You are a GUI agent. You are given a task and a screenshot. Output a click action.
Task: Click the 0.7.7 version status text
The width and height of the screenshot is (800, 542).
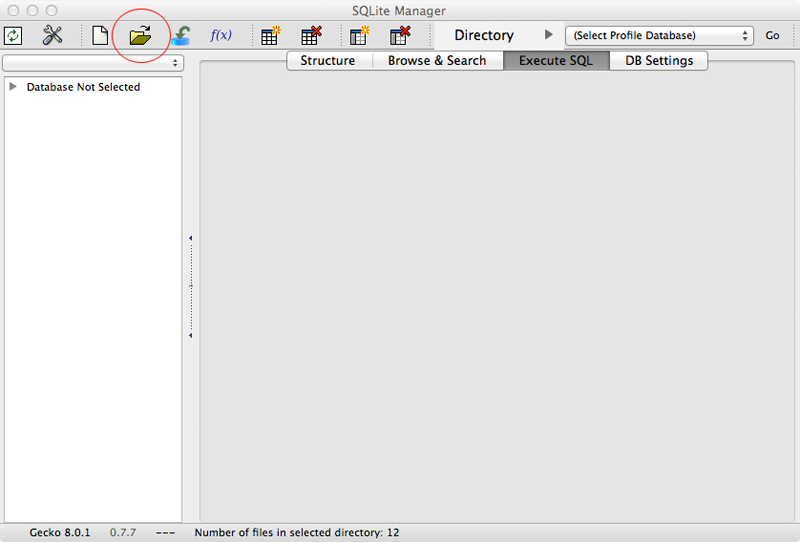(x=123, y=533)
